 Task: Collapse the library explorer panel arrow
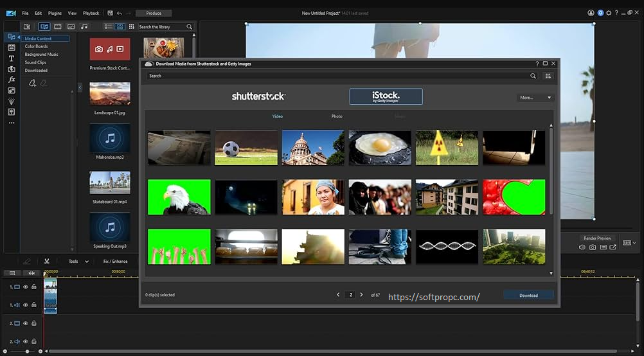[80, 87]
